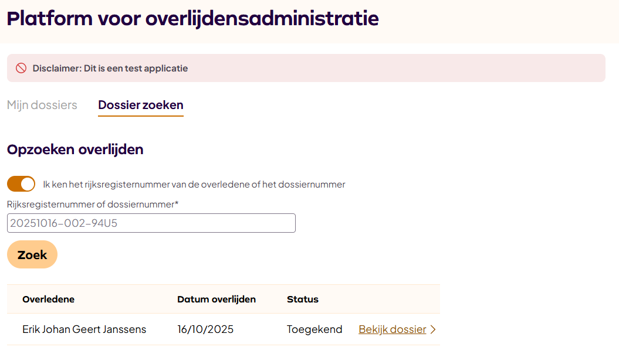Viewport: 619px width, 364px height.
Task: Click the Disclaimer test applicatie banner text
Action: 110,68
